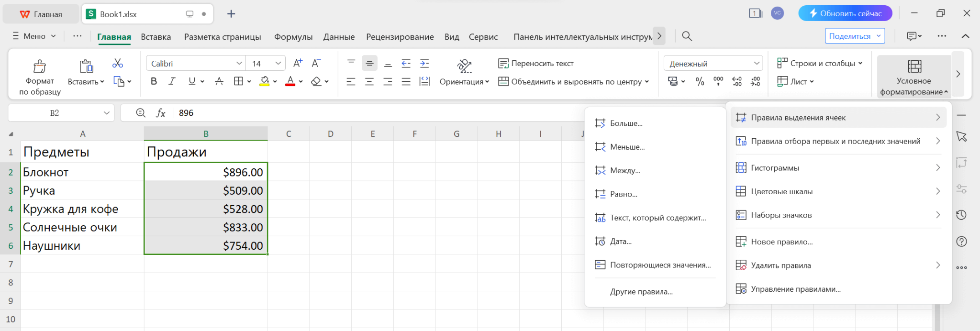Open the font size 14 dropdown
Viewport: 980px width, 331px height.
click(278, 63)
